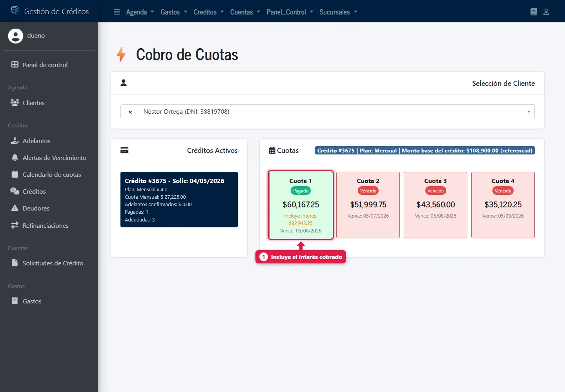Image resolution: width=565 pixels, height=392 pixels.
Task: Click the Clientes people icon
Action: point(15,103)
